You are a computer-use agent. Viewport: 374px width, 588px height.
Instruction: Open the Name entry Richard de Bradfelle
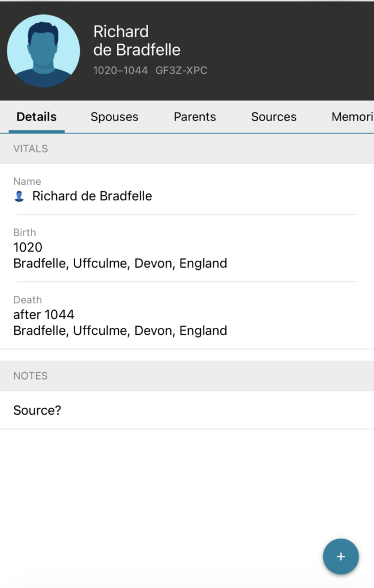[x=92, y=196]
